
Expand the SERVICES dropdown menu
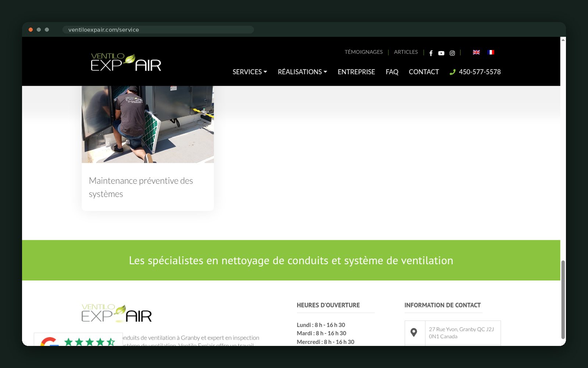[250, 72]
